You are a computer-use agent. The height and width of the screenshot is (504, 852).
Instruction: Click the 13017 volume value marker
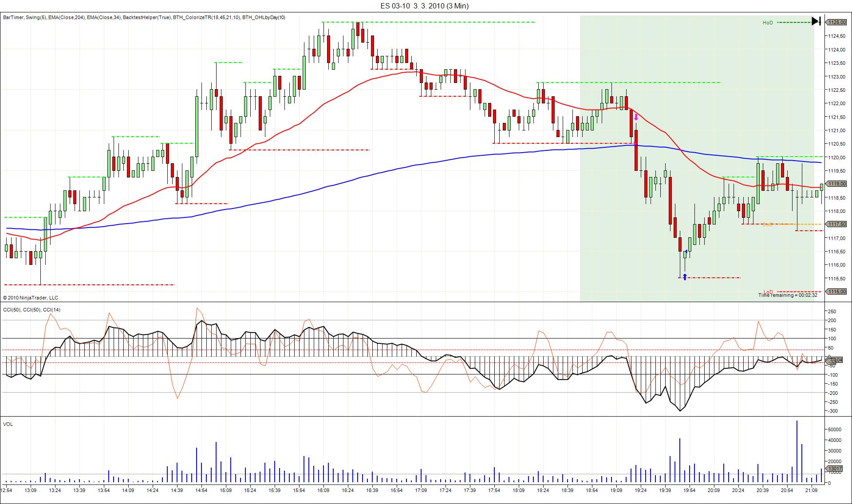coord(835,469)
